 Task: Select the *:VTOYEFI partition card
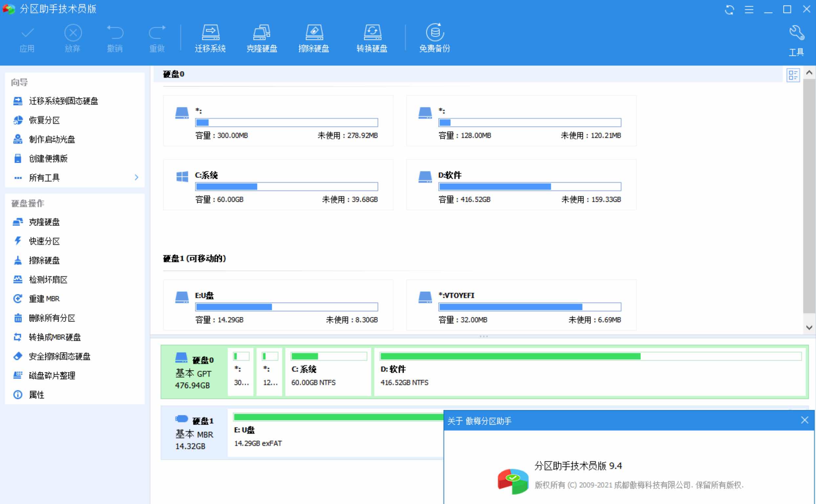pos(521,305)
